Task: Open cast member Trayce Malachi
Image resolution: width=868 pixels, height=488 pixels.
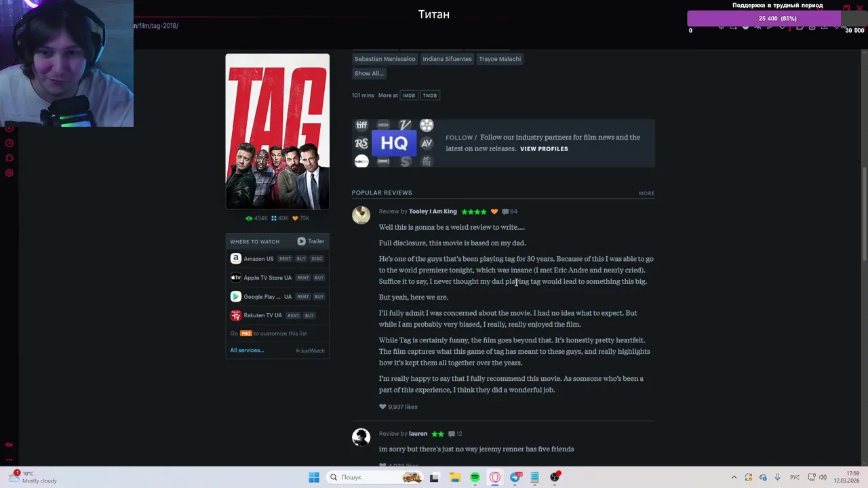Action: click(x=500, y=59)
